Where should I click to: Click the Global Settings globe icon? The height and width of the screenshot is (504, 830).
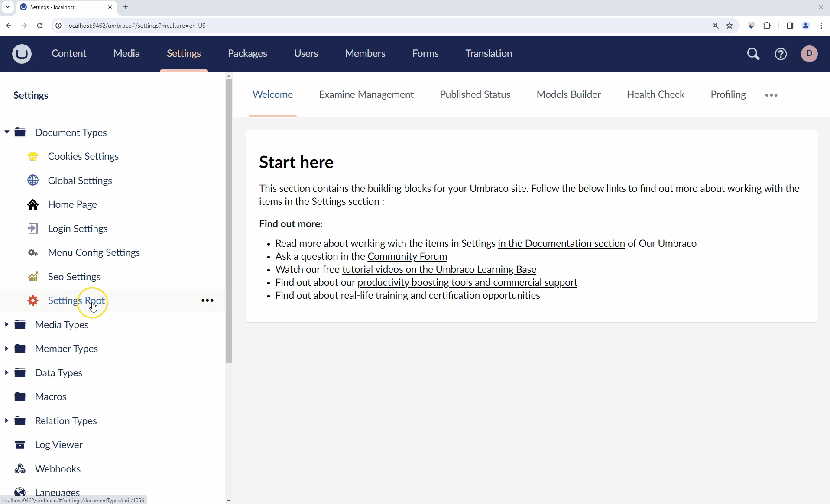click(x=33, y=180)
